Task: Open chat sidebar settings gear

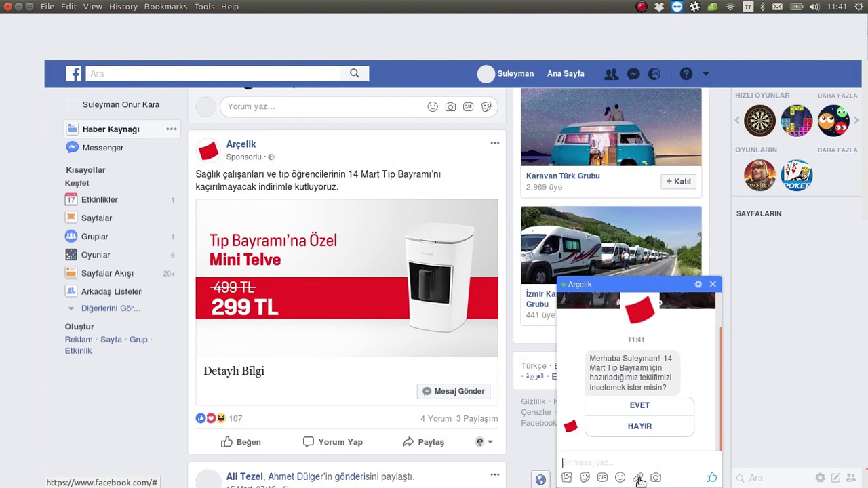Action: (820, 478)
